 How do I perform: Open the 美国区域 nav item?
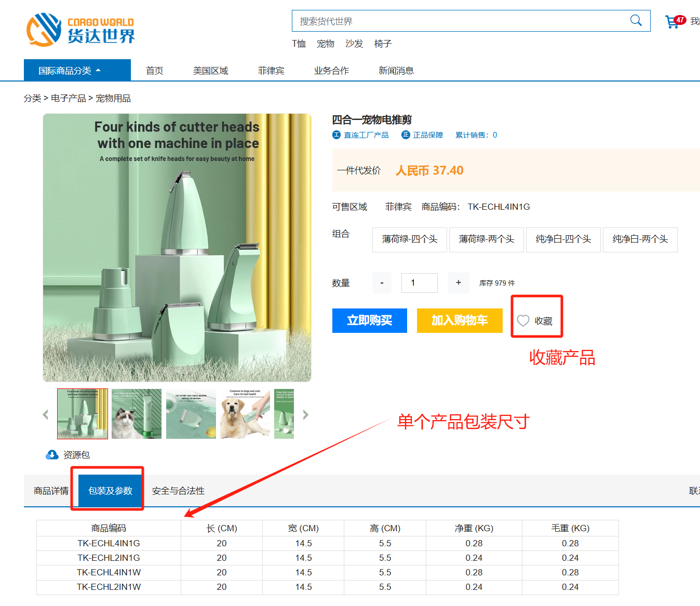pyautogui.click(x=210, y=71)
